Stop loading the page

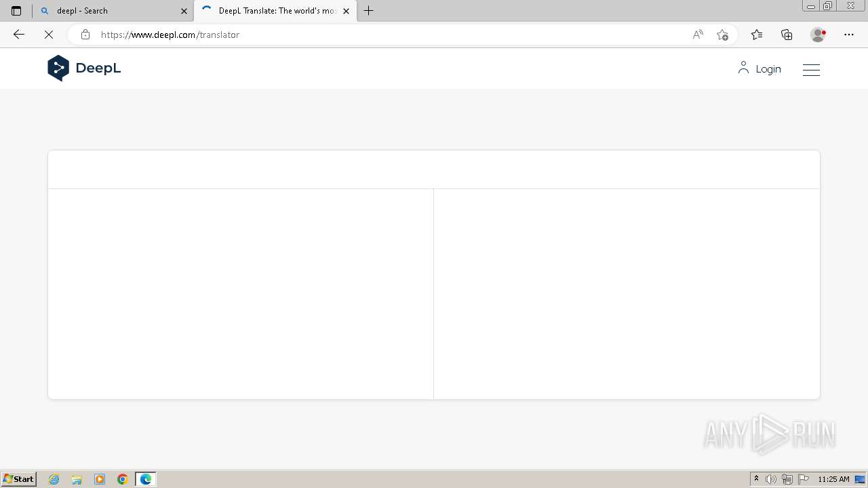(x=49, y=35)
